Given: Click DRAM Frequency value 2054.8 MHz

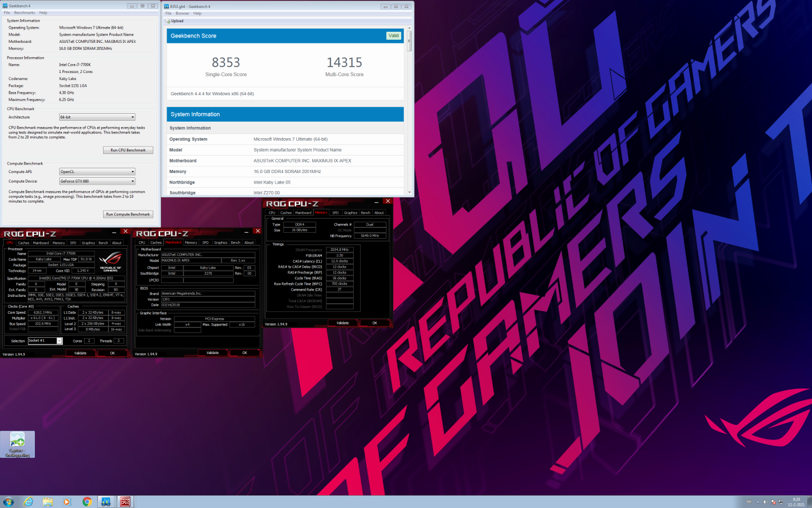Looking at the screenshot, I should [339, 250].
